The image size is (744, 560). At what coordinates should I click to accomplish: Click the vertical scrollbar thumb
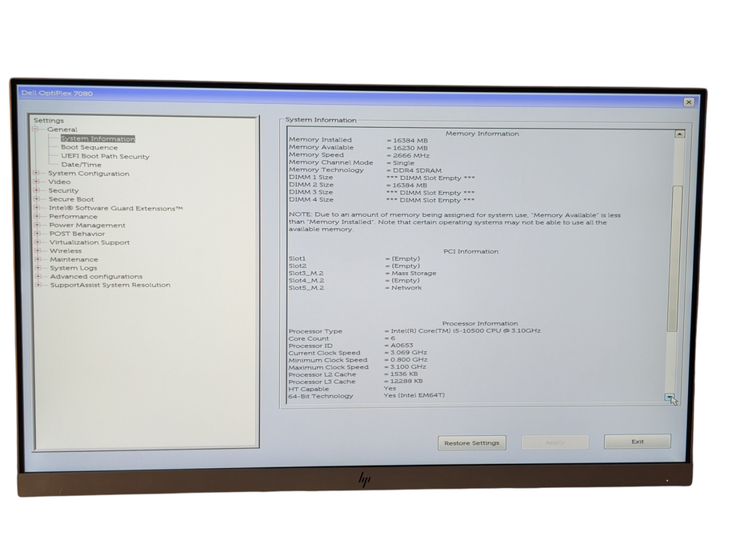[674, 258]
